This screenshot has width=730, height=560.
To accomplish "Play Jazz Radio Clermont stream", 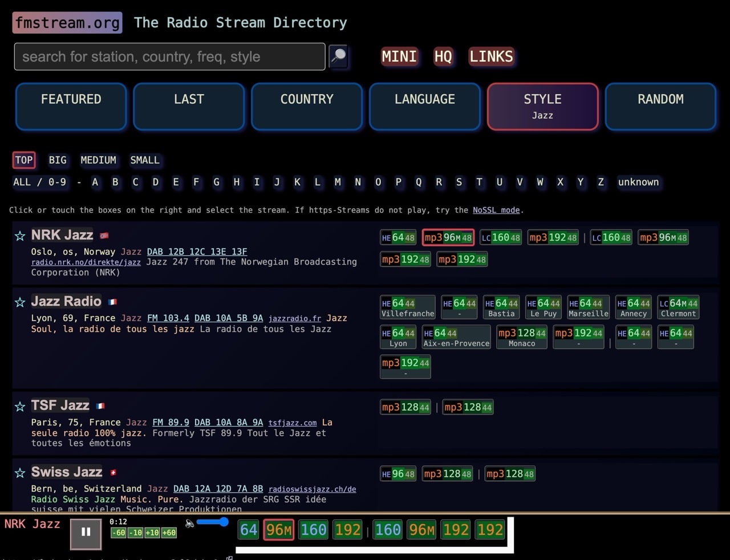I will [x=679, y=307].
